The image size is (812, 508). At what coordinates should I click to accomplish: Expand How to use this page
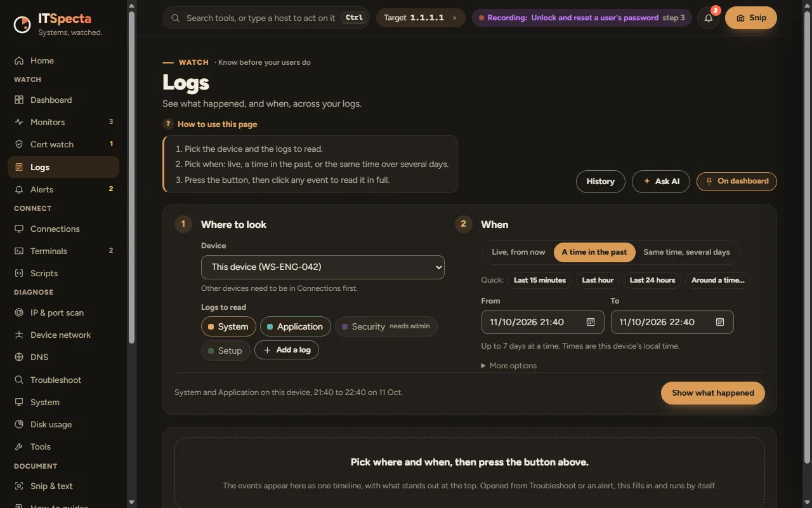(210, 124)
